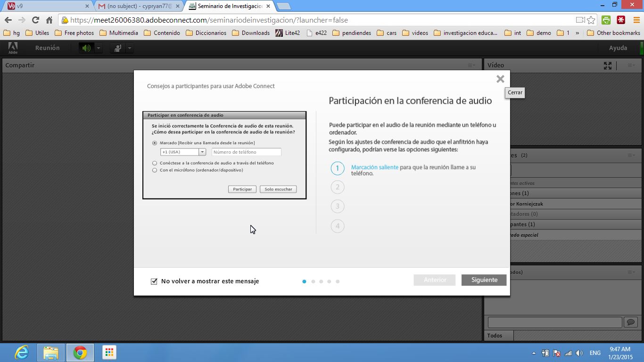
Task: Open the Vídeo pod options menu
Action: (x=631, y=65)
